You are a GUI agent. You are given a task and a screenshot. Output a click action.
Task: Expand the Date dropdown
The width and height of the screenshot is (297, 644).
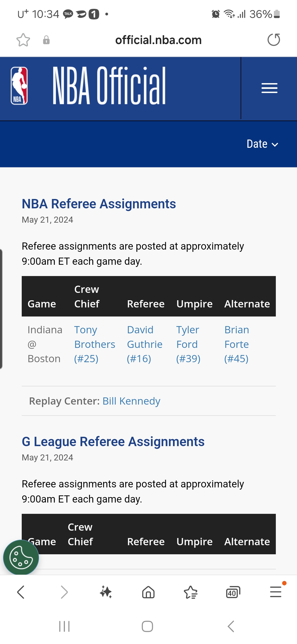262,144
